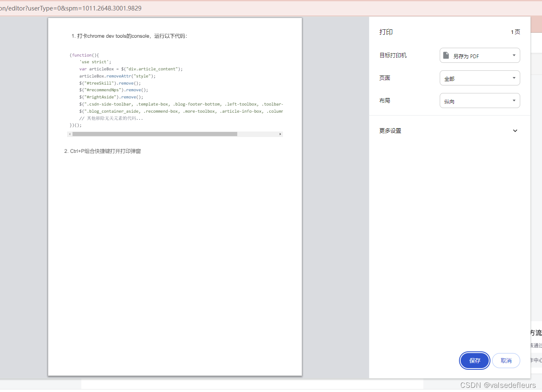Image resolution: width=542 pixels, height=392 pixels.
Task: Expand the 更多设置 section
Action: [x=390, y=131]
